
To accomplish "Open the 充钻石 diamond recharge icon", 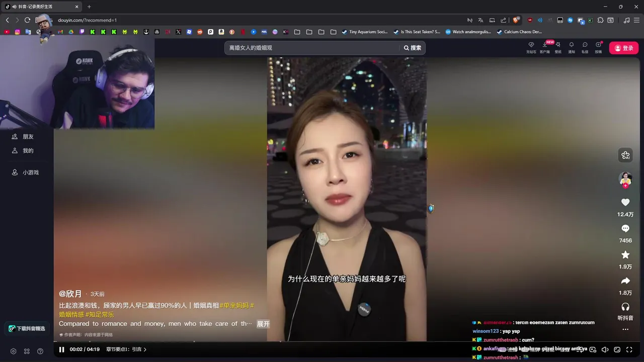I will pos(531,47).
